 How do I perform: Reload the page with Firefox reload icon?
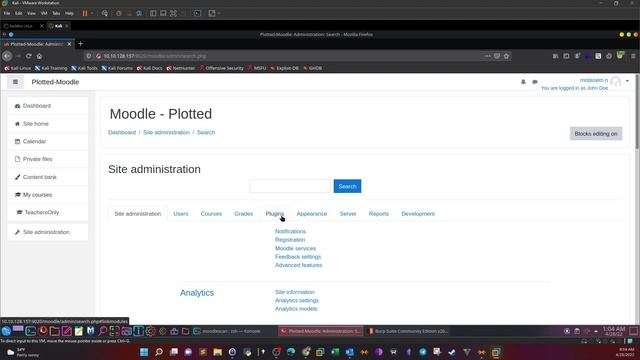[x=29, y=56]
